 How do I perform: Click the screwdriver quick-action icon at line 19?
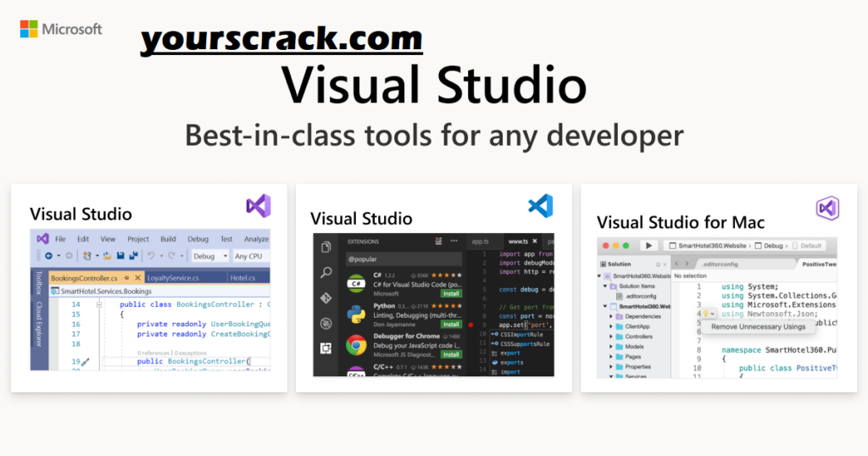[x=85, y=361]
